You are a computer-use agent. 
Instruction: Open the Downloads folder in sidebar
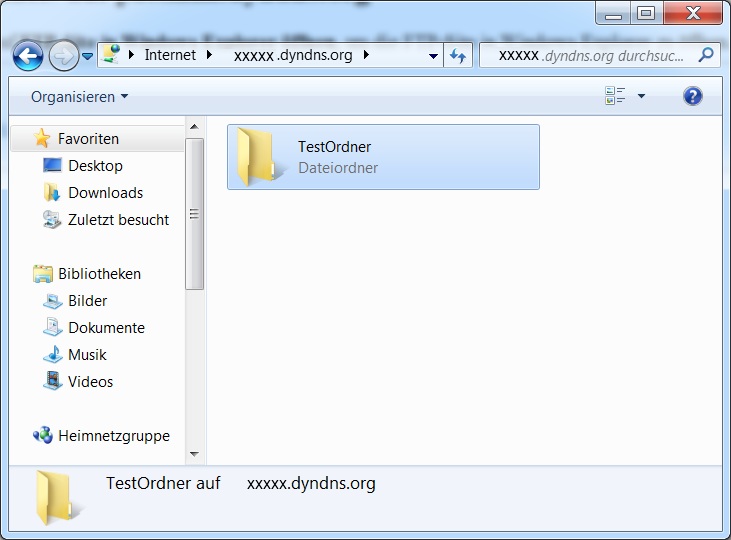(x=105, y=193)
